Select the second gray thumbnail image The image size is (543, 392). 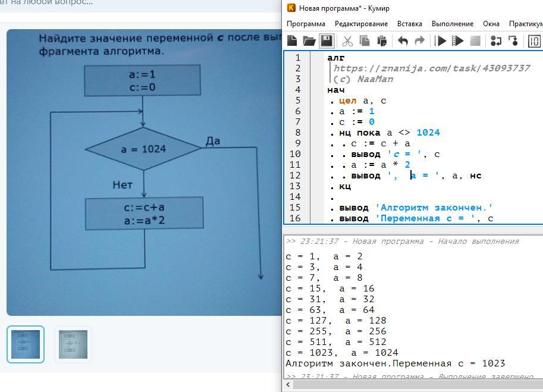point(73,344)
